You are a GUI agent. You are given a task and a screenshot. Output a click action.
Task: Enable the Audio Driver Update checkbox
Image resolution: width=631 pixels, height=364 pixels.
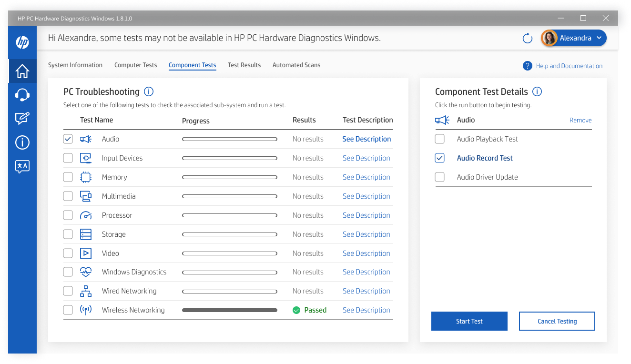pos(440,177)
